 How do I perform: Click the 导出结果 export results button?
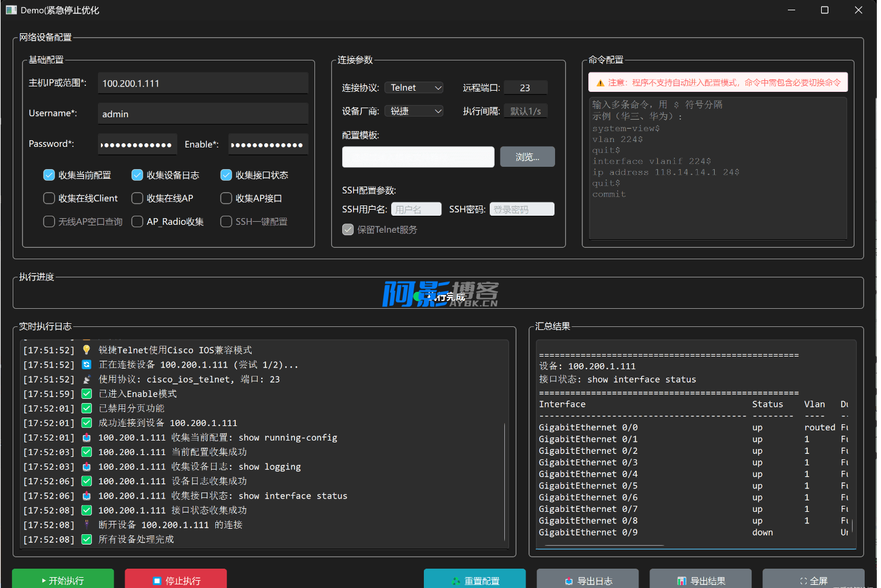(701, 579)
